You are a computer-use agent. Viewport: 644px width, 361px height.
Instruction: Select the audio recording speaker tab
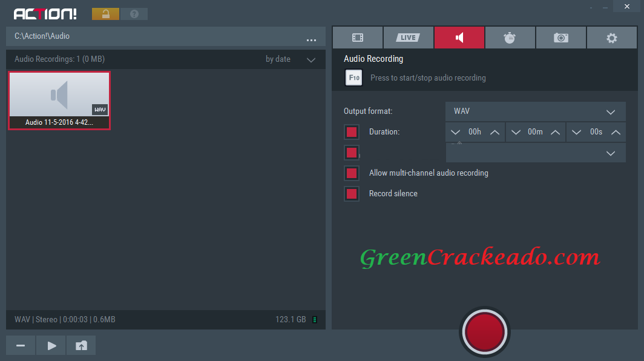459,38
